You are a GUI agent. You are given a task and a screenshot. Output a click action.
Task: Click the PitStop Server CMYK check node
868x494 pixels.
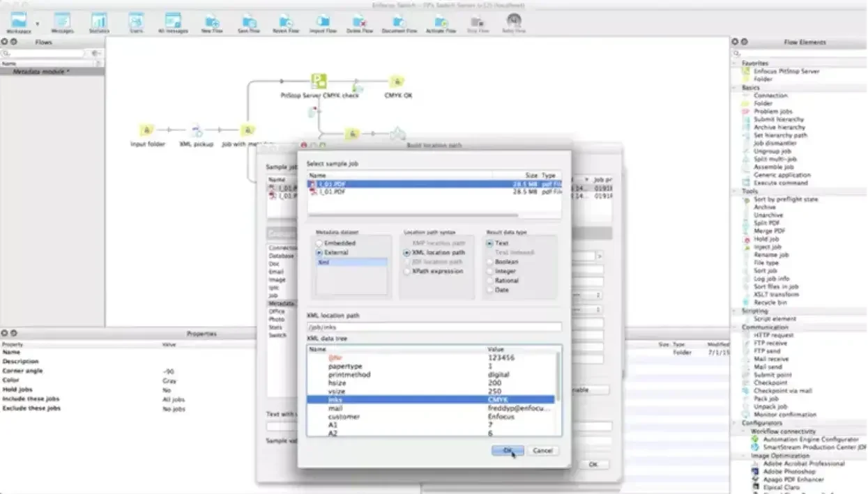(x=319, y=82)
